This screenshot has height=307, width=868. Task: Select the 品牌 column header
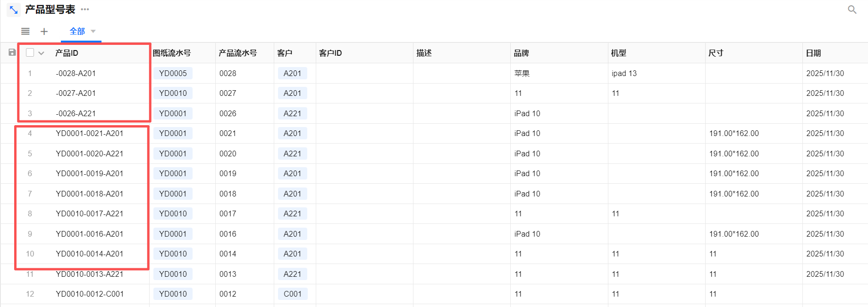[522, 53]
